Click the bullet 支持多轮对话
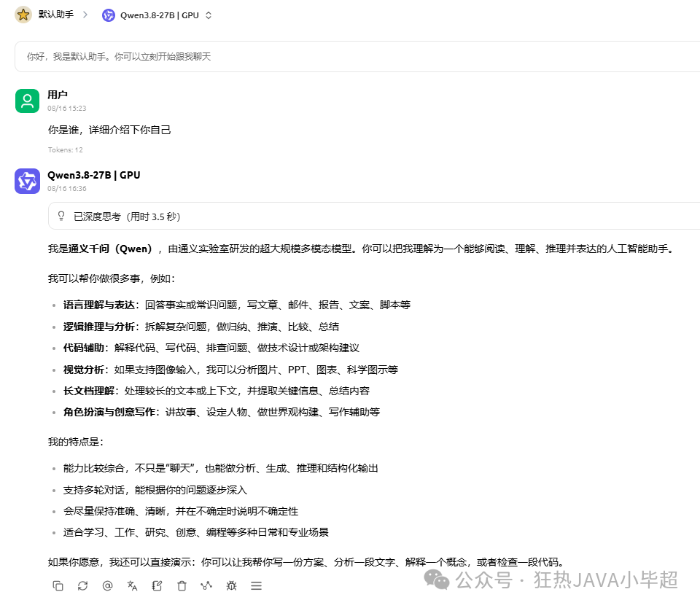 155,490
